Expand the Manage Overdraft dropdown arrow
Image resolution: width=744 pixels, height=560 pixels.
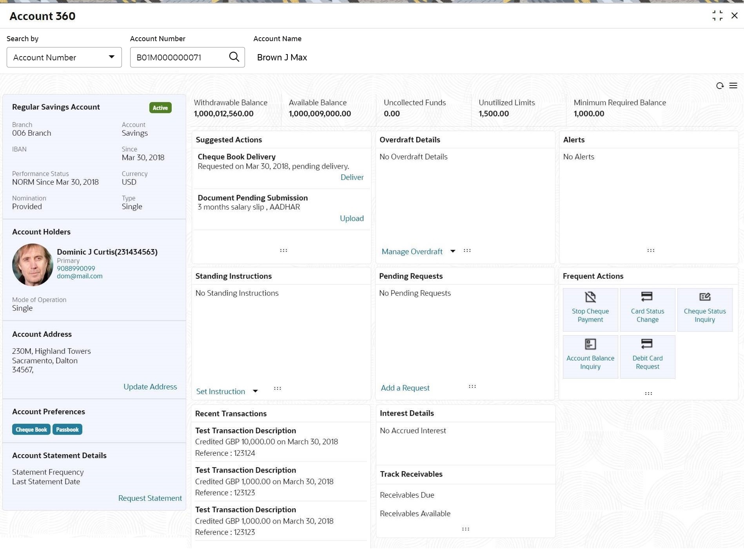point(452,251)
